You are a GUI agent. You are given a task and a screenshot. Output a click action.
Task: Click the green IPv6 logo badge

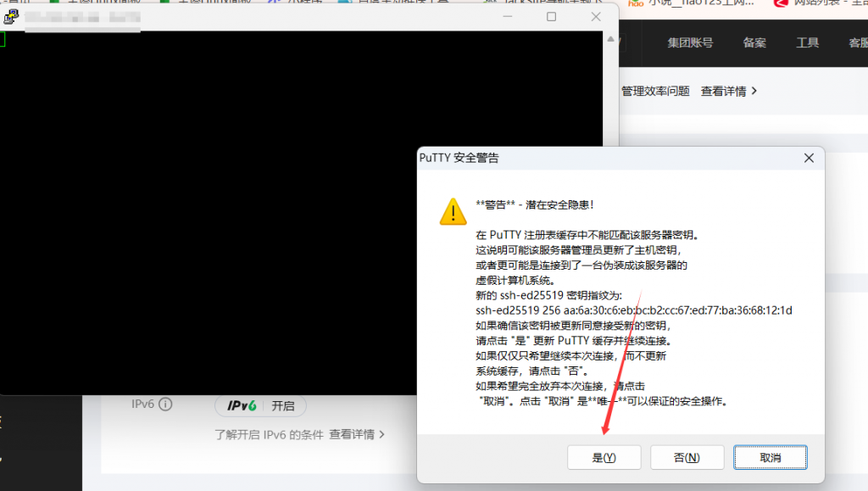pos(240,405)
